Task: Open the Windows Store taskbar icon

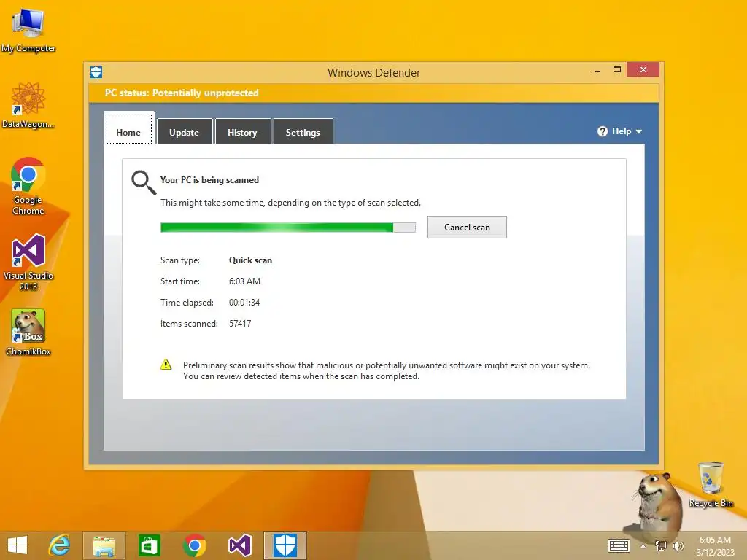Action: pos(149,545)
